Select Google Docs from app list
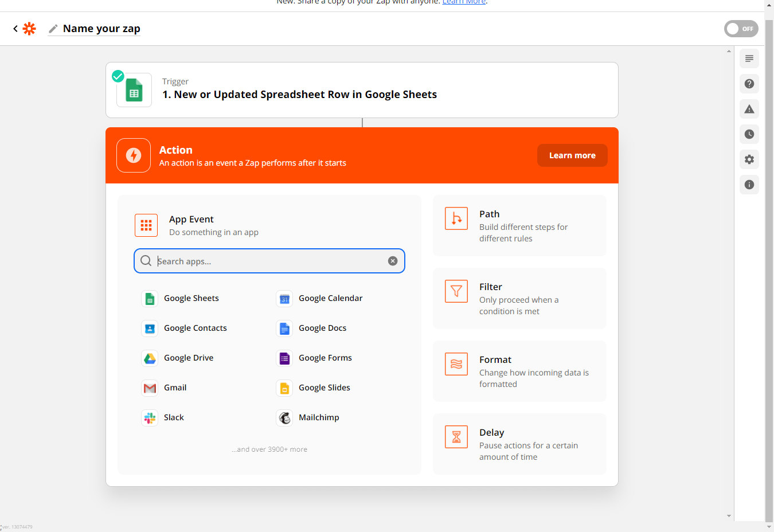The height and width of the screenshot is (532, 774). pos(322,328)
